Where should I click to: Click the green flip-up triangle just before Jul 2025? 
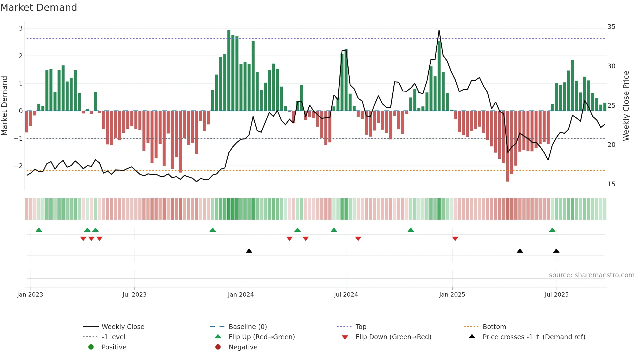[x=552, y=230]
